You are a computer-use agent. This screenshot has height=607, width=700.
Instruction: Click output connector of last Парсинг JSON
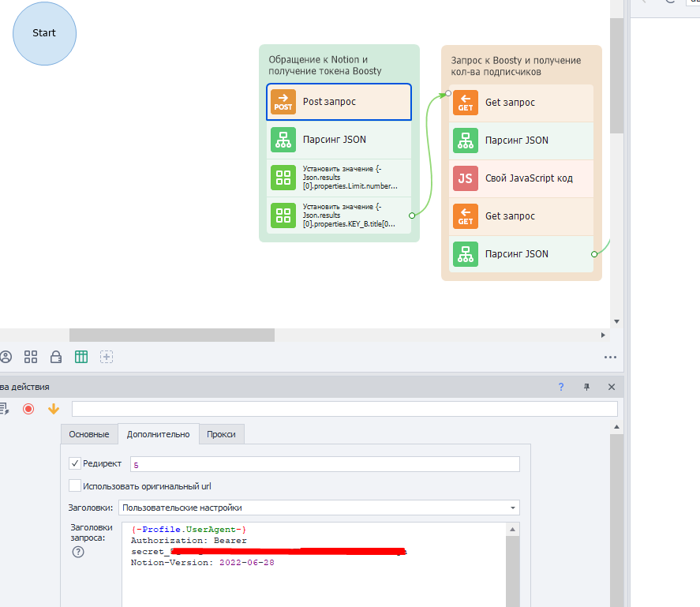point(594,254)
